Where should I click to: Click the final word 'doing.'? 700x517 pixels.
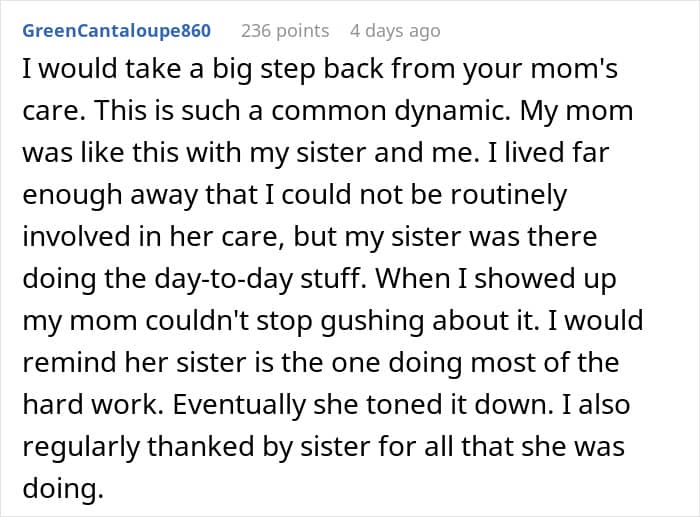point(62,490)
